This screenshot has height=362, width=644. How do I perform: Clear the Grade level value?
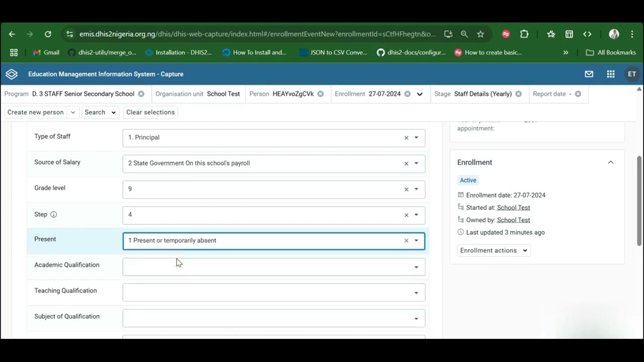pos(407,189)
